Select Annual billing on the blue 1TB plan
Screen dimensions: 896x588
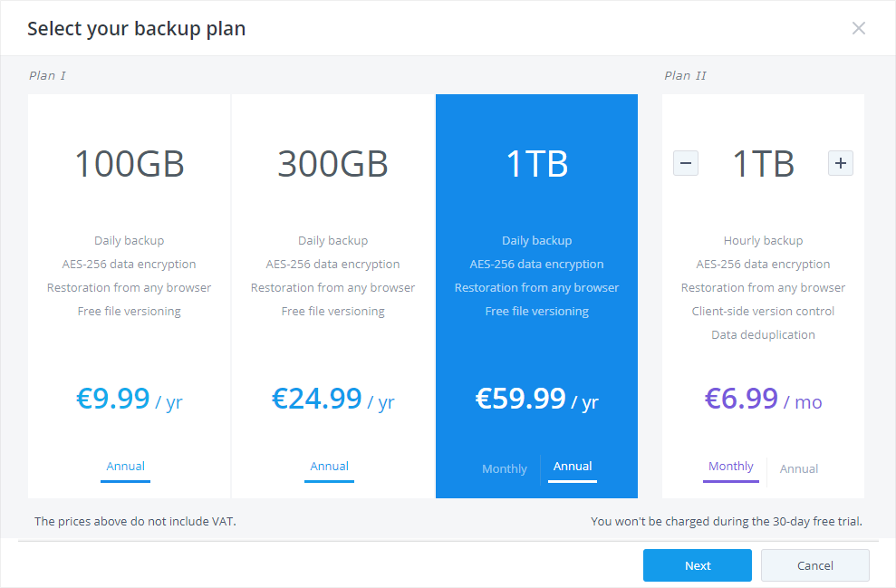573,467
